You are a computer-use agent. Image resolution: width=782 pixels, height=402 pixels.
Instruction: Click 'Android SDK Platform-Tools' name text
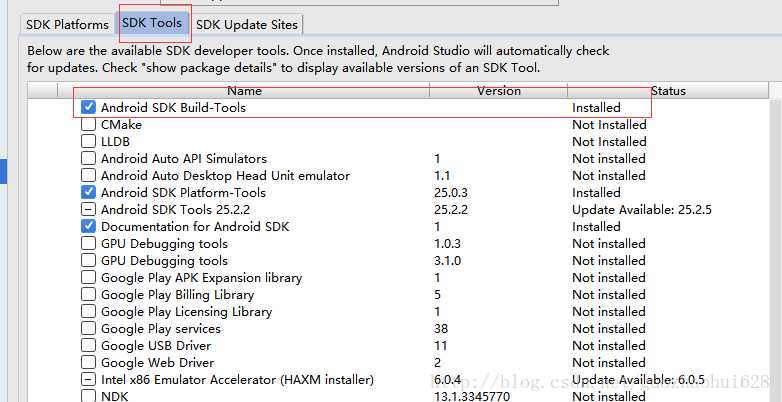(183, 193)
